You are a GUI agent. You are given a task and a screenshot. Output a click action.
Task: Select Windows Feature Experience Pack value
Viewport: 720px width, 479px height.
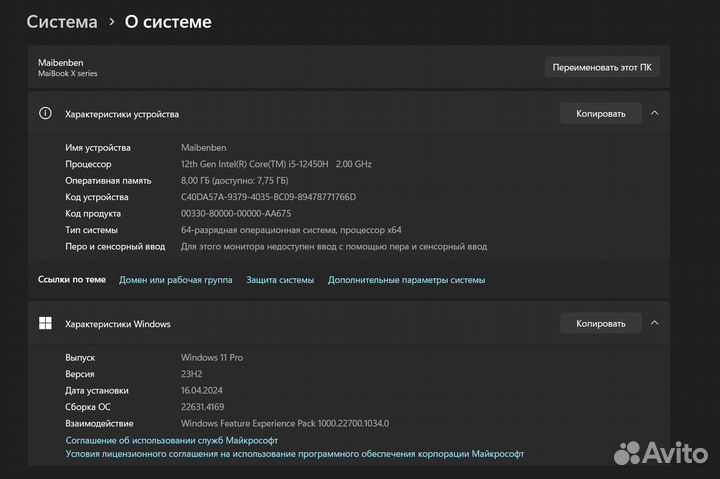pyautogui.click(x=285, y=423)
